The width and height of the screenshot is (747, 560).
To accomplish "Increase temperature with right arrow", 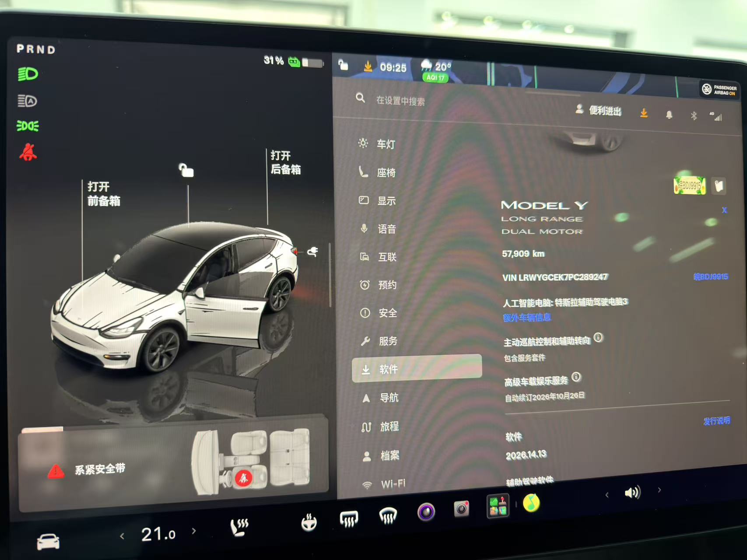I will tap(193, 531).
